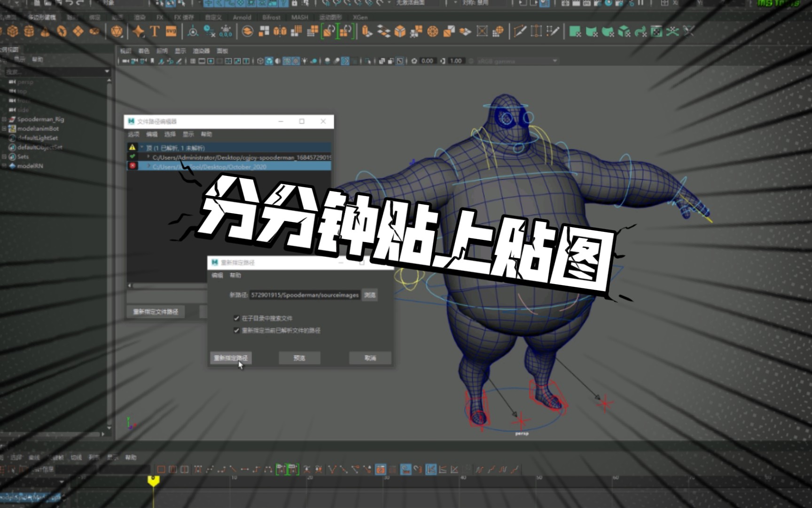The height and width of the screenshot is (508, 812).
Task: Select the Insert Edge Loop tool
Action: pyautogui.click(x=536, y=32)
